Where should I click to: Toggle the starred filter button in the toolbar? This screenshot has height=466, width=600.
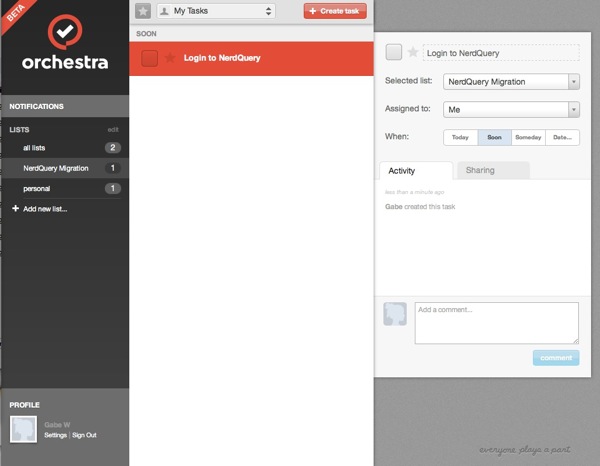click(143, 11)
